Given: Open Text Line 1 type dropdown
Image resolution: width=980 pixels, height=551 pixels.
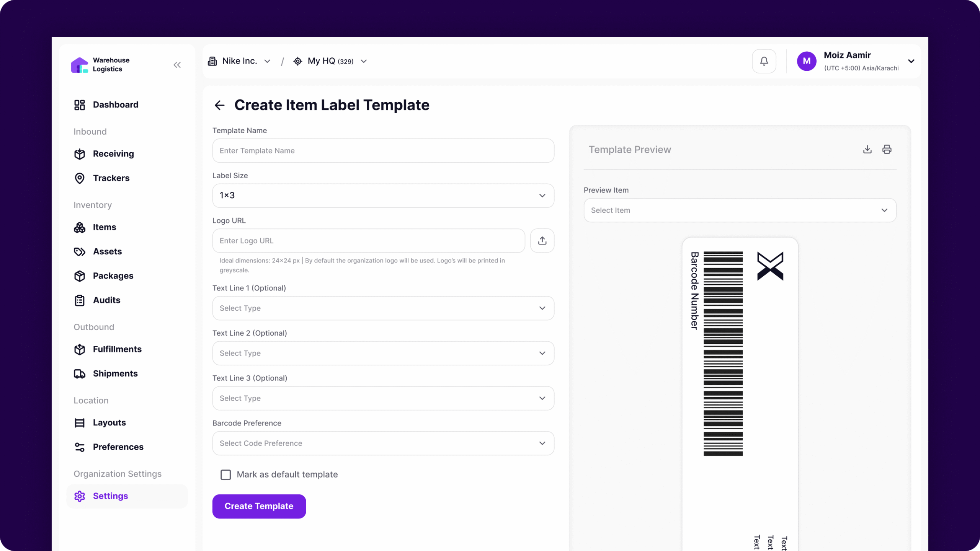Looking at the screenshot, I should 383,308.
